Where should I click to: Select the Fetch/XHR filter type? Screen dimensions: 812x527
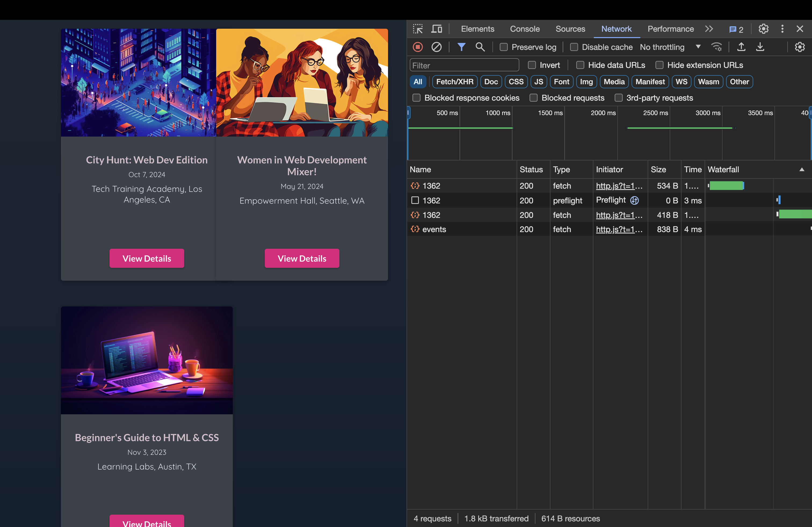click(454, 82)
